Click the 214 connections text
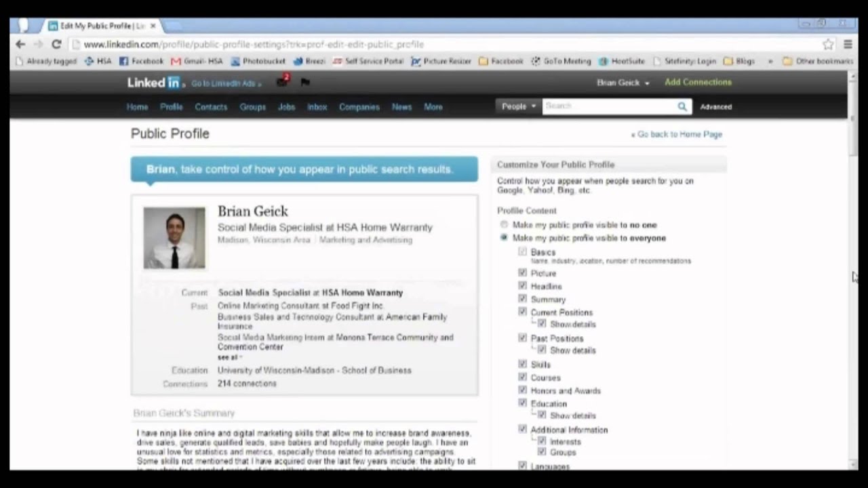Viewport: 868px width, 488px height. click(x=247, y=384)
